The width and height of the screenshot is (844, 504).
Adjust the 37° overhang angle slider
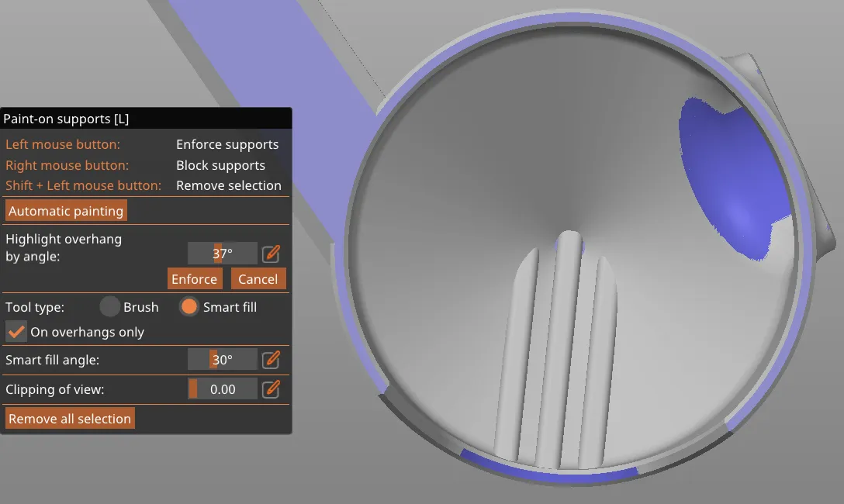coord(223,254)
